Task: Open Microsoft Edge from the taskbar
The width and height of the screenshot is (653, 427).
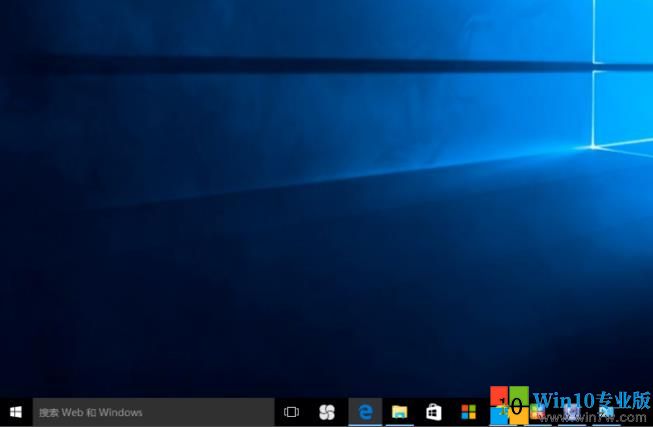Action: (365, 412)
